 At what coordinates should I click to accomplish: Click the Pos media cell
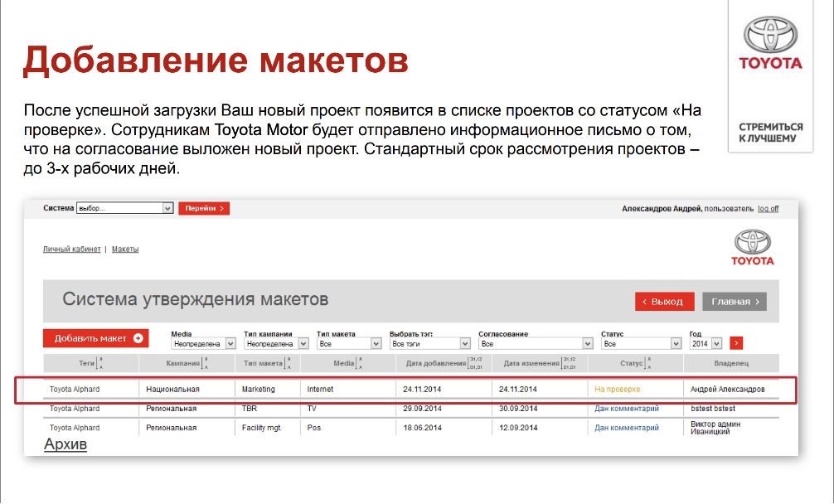[x=314, y=428]
